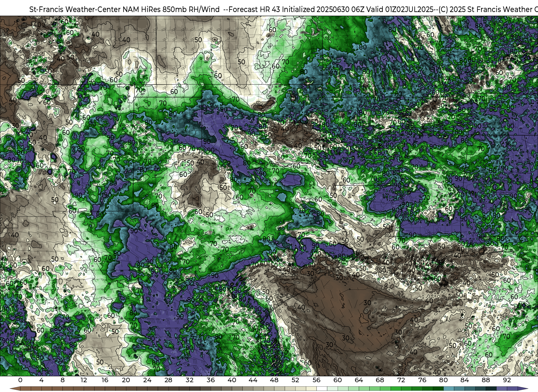The width and height of the screenshot is (538, 392).
Task: Click "NAM HiRes 850mb RH/Wind" in the title
Action: [171, 9]
